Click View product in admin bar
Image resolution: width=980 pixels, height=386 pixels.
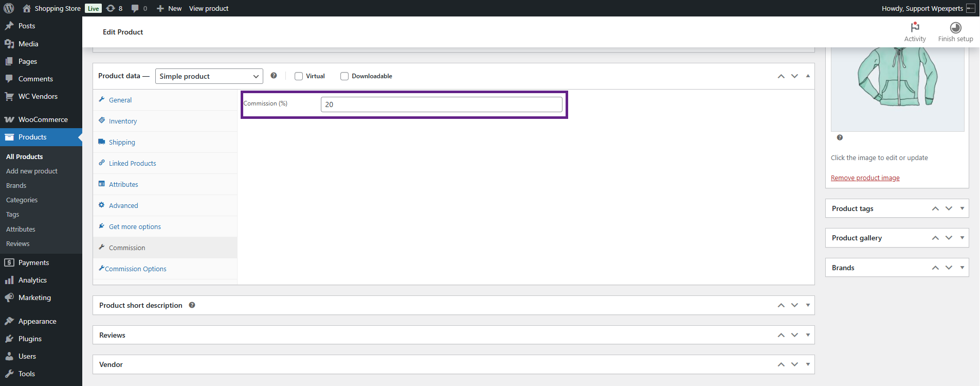208,8
